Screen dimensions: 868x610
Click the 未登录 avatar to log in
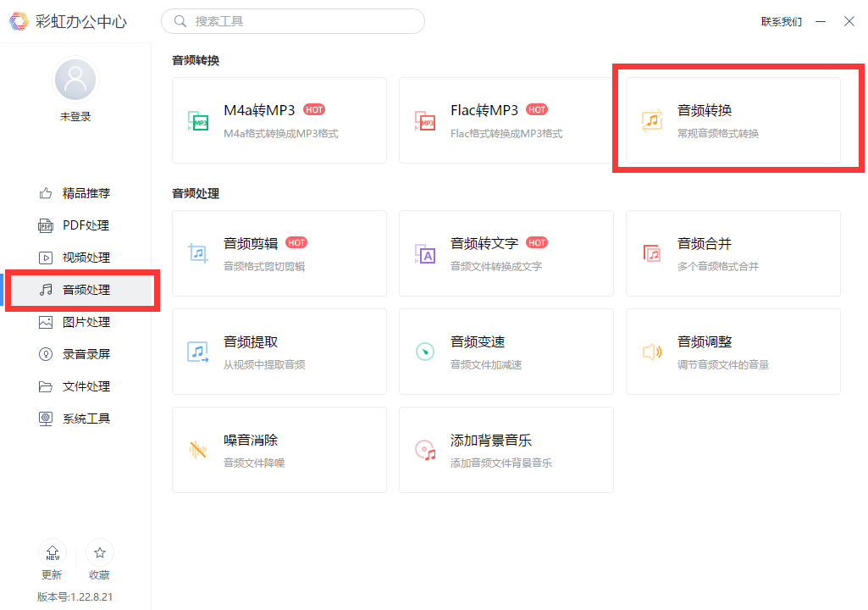[x=75, y=78]
